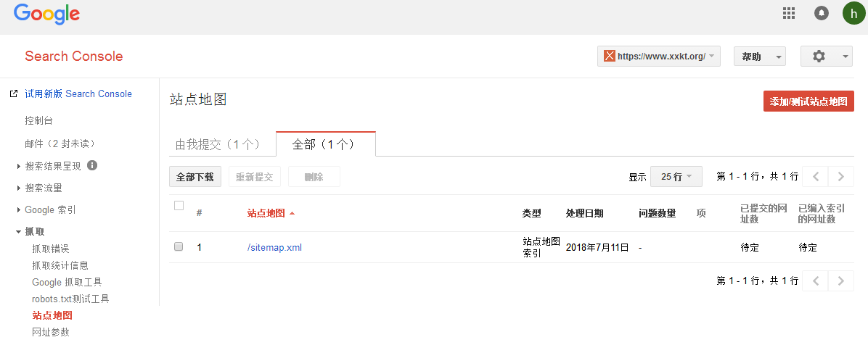
Task: Click the 类型 column header
Action: click(x=531, y=213)
